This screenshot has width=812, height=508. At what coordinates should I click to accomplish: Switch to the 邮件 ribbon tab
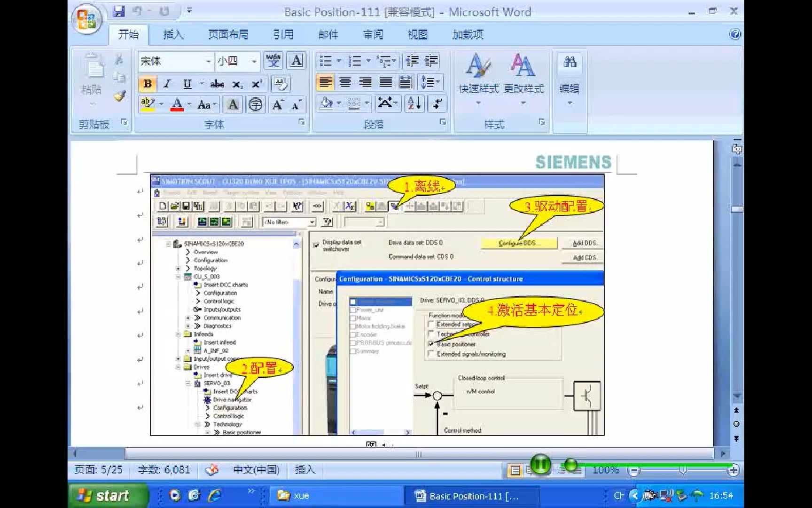pos(328,34)
